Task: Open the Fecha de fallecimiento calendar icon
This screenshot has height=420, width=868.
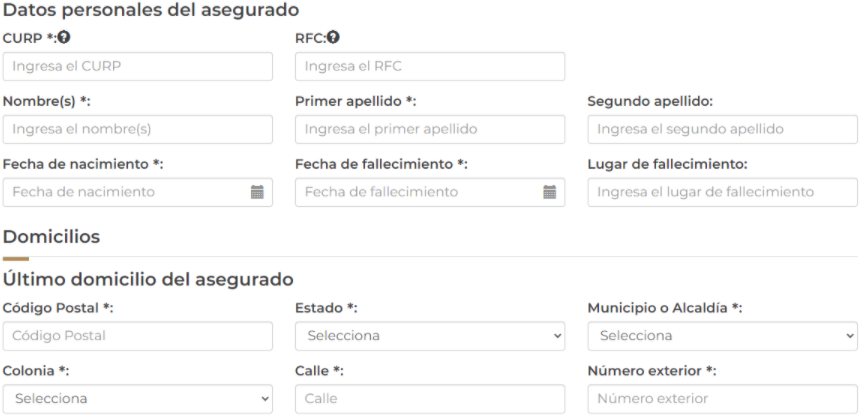Action: pyautogui.click(x=549, y=192)
